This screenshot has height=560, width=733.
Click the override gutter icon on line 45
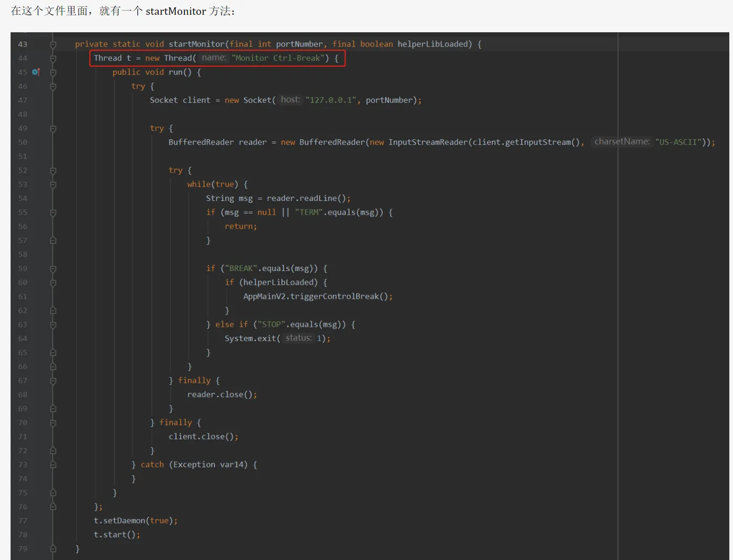click(x=36, y=72)
